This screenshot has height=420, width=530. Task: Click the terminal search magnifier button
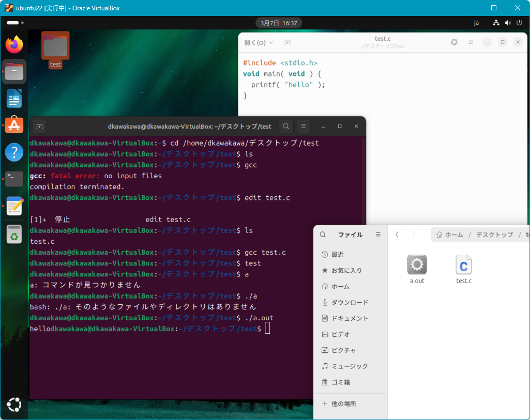point(286,126)
